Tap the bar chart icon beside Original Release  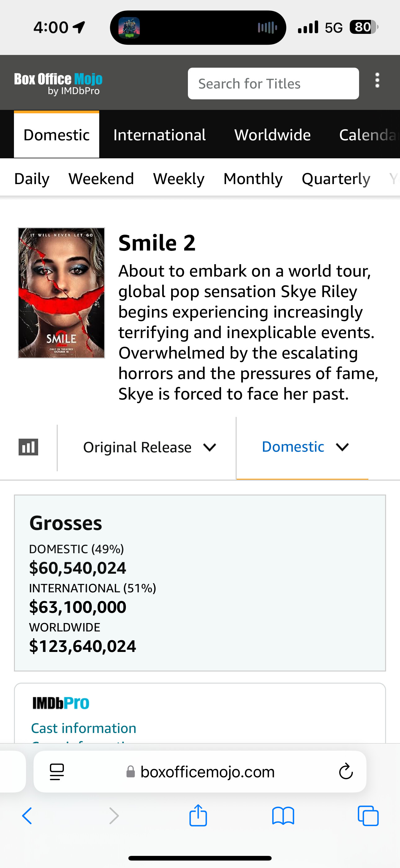[x=28, y=447]
